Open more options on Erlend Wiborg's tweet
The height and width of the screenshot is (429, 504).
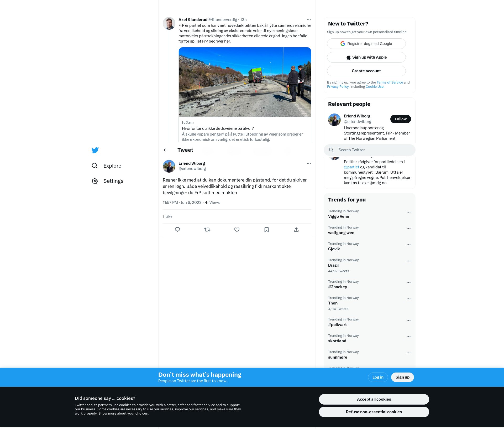309,163
